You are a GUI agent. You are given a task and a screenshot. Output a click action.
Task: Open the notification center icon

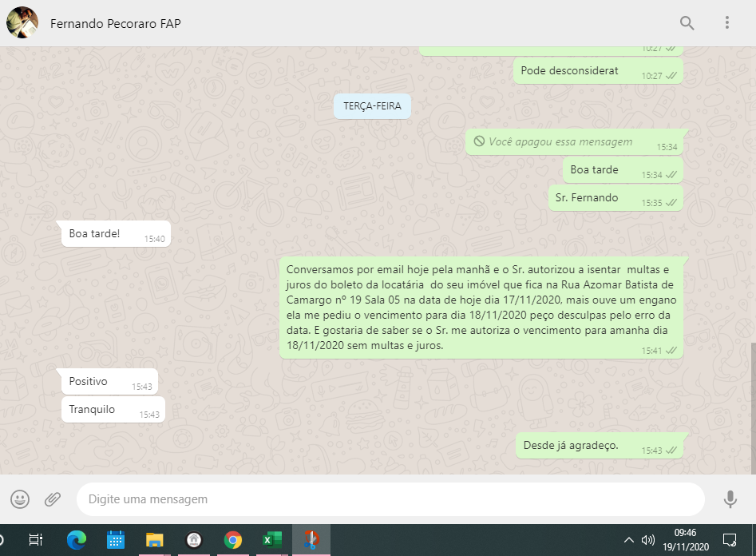click(729, 540)
